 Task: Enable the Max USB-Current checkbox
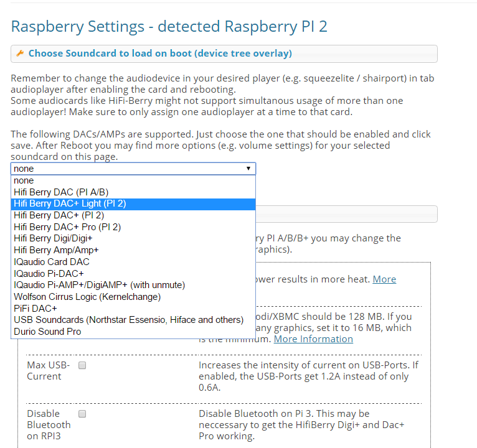[x=82, y=365]
